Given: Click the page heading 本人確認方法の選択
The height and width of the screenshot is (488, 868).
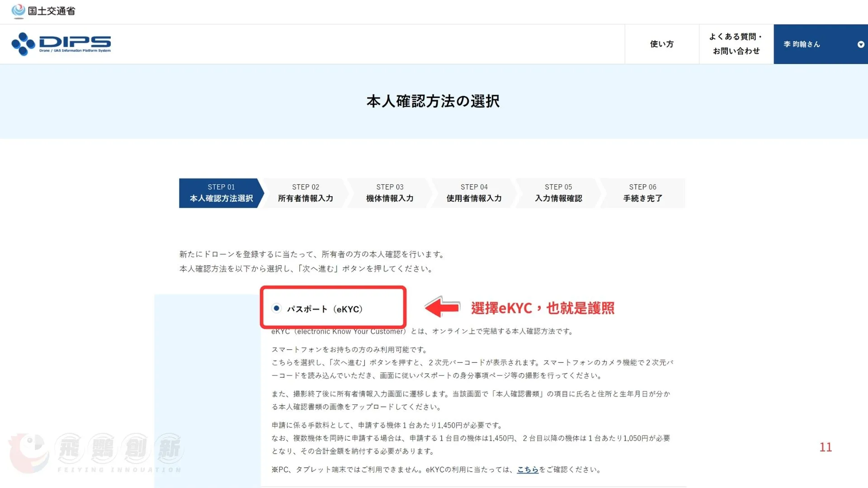Looking at the screenshot, I should (433, 101).
